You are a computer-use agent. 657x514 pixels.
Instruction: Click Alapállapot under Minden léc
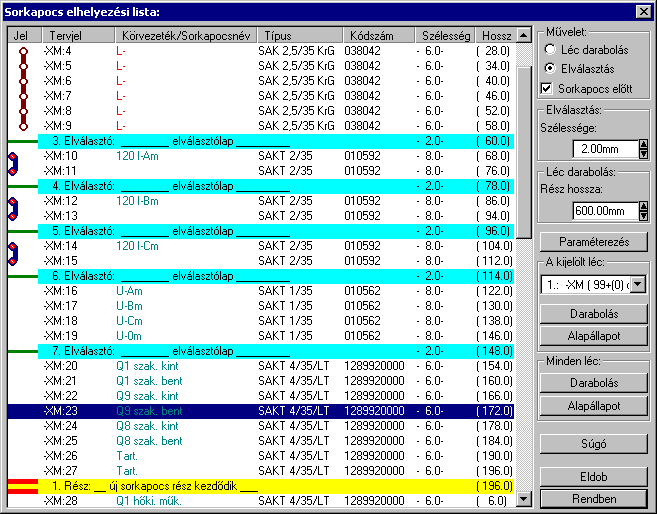pyautogui.click(x=594, y=406)
